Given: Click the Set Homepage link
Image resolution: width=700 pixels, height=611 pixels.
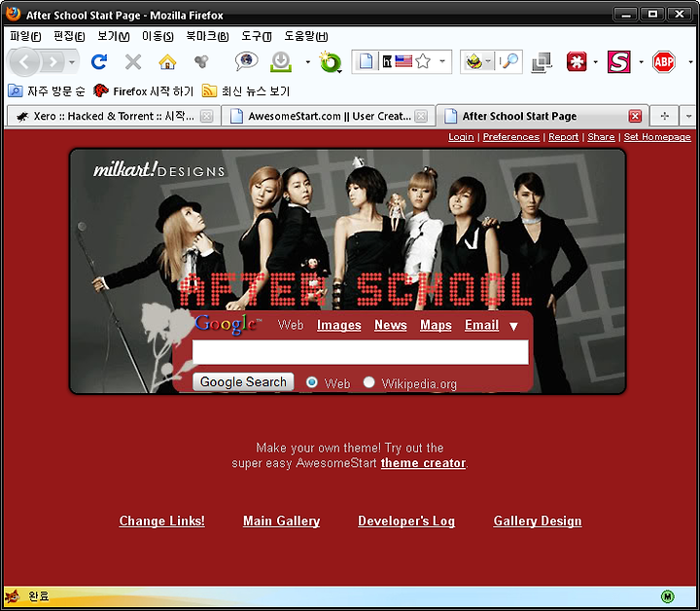Looking at the screenshot, I should pos(657,136).
